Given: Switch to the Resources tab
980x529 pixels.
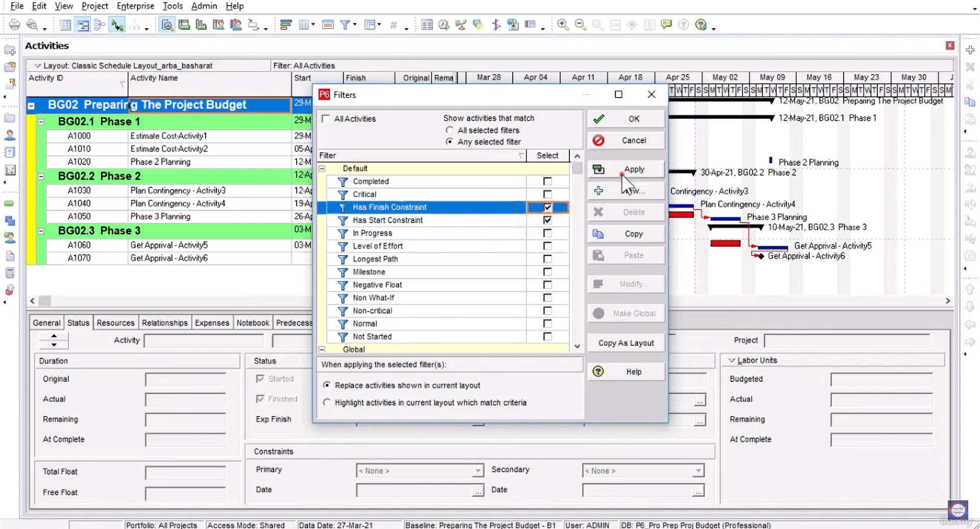Looking at the screenshot, I should (x=115, y=323).
